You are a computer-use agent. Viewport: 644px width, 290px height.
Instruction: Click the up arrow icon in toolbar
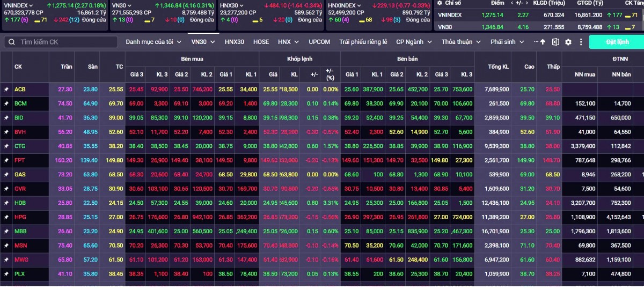(543, 42)
